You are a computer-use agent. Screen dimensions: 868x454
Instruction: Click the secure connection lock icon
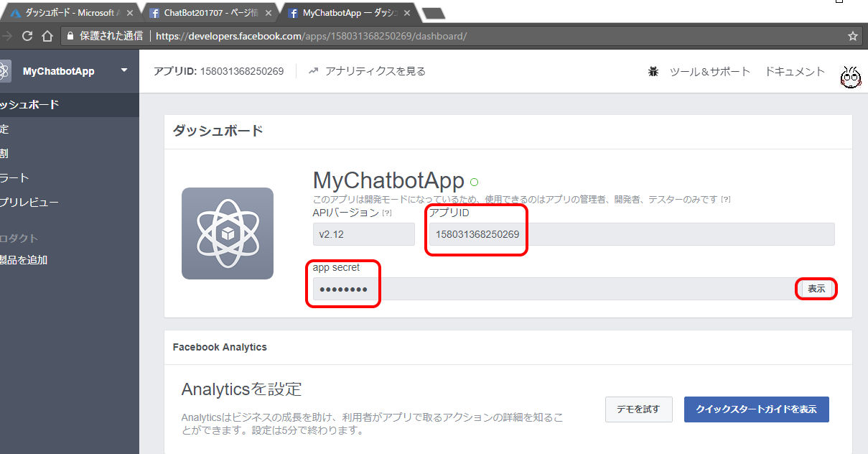(70, 36)
